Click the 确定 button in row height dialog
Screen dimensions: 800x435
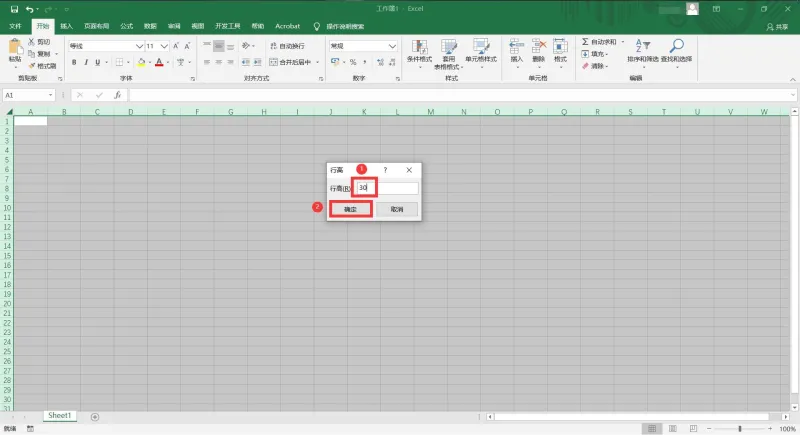click(351, 209)
